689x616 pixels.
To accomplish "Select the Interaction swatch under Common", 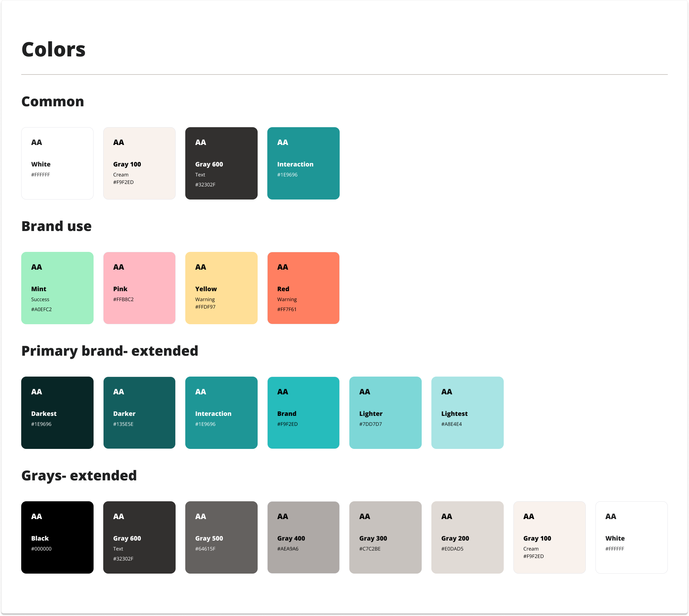I will (x=303, y=163).
